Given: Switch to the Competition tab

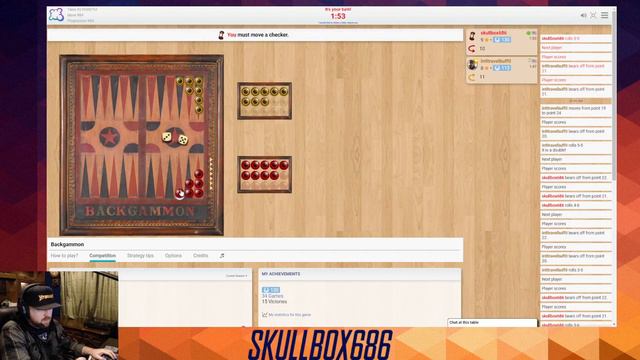Looking at the screenshot, I should pos(102,256).
